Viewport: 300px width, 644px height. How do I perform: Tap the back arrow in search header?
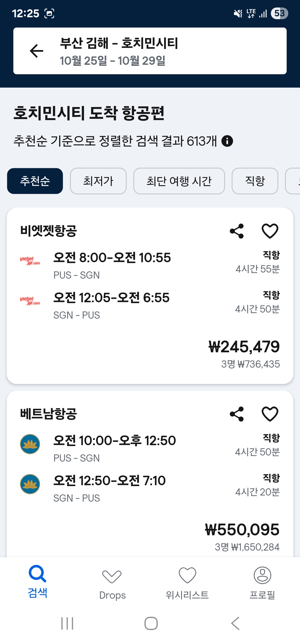tap(37, 51)
